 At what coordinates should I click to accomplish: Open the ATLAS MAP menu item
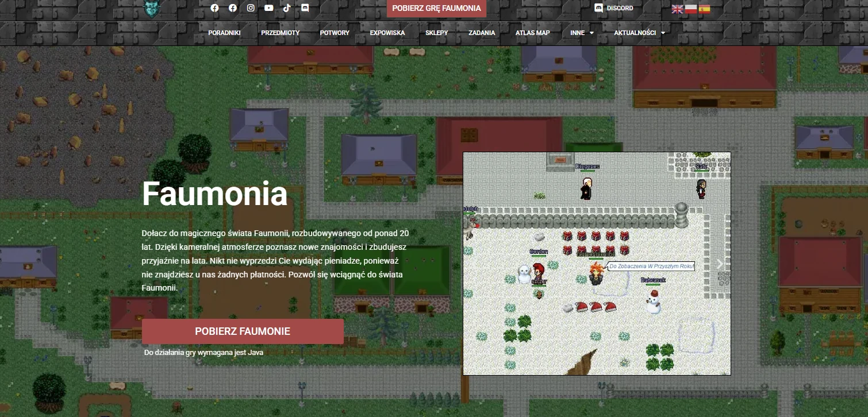click(532, 33)
